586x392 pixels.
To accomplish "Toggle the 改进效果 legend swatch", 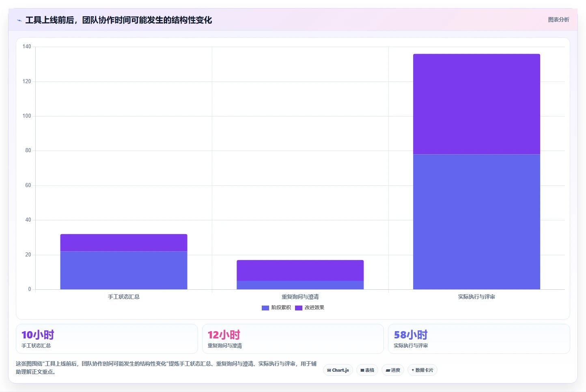I will tap(299, 308).
